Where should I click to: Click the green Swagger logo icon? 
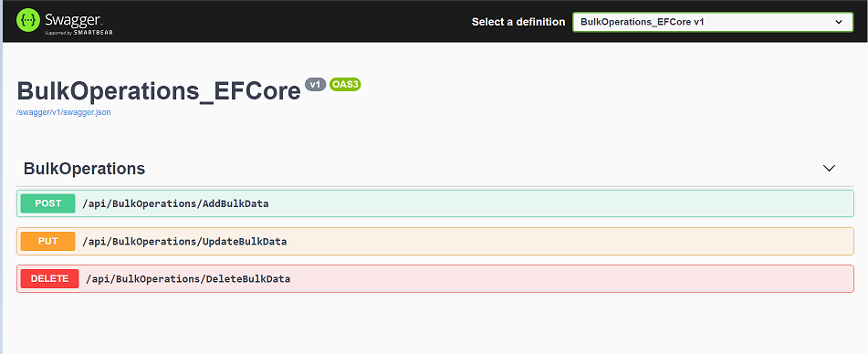coord(27,20)
